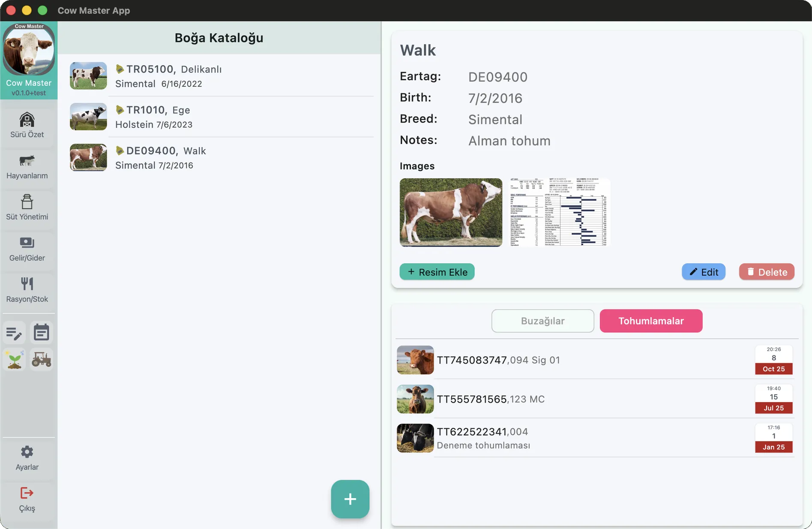
Task: Open Süt Yönetimi milk can icon
Action: pyautogui.click(x=27, y=202)
